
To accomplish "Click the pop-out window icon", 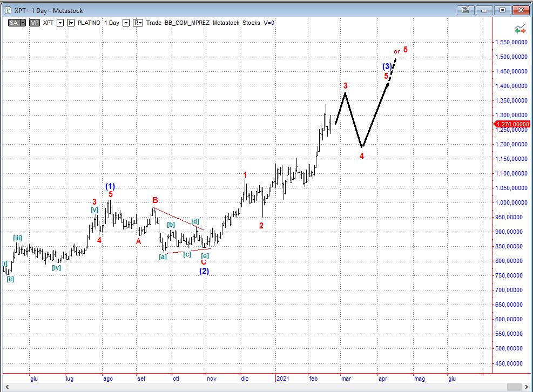I will pos(464,10).
